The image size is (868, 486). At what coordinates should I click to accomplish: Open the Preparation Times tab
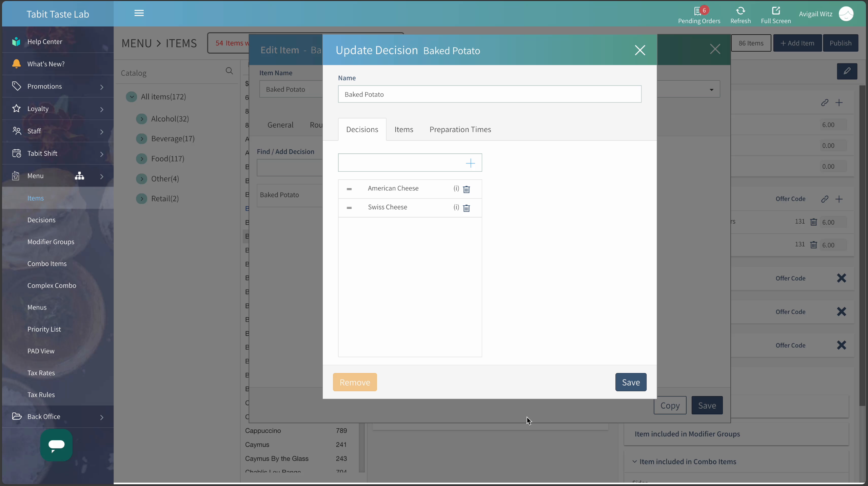click(x=460, y=129)
